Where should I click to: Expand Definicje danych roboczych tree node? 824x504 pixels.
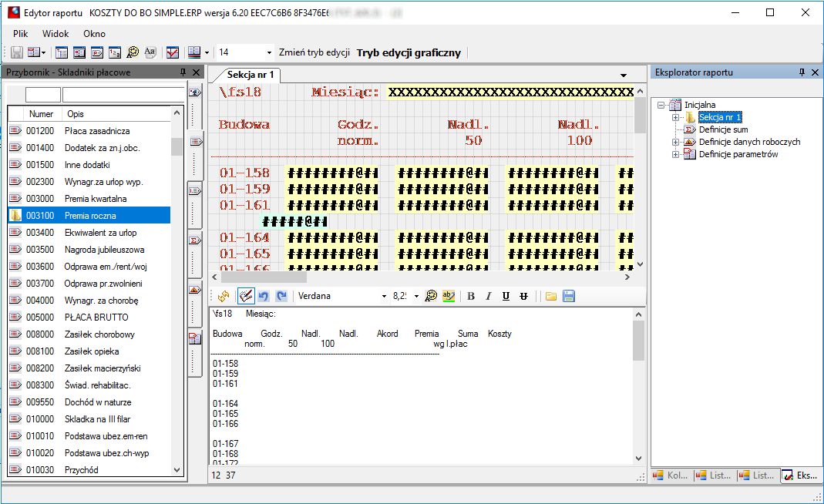tap(676, 142)
